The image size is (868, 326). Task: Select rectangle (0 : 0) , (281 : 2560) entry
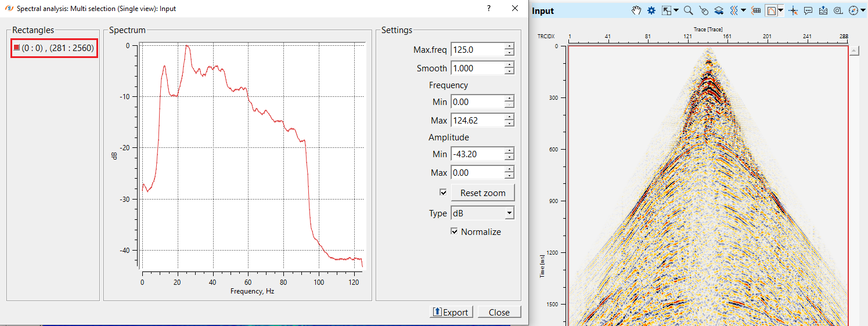[x=53, y=48]
